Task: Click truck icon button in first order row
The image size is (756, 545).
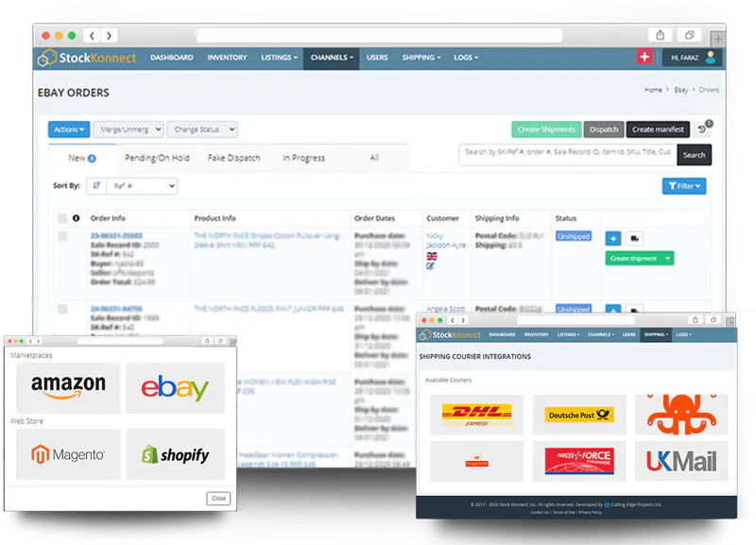Action: (634, 239)
